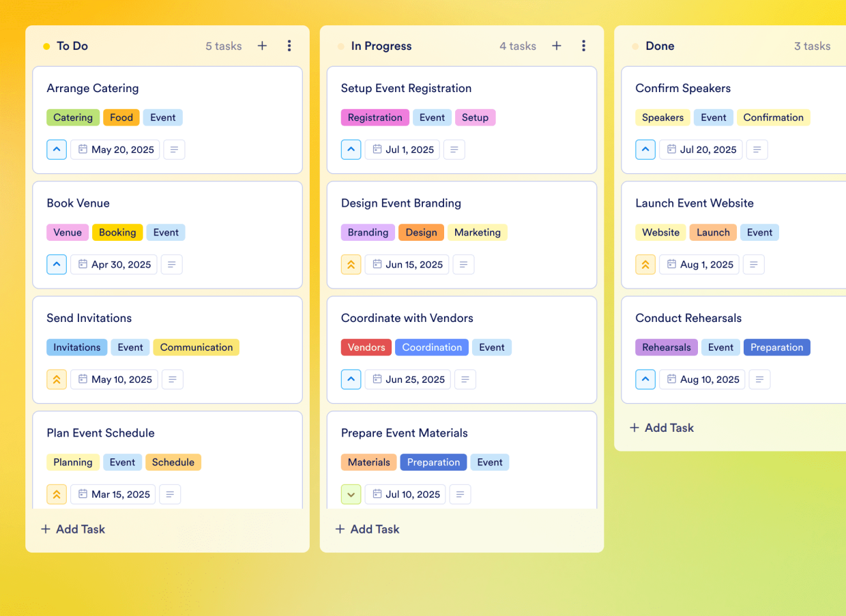Screen dimensions: 846x616
Task: Open description icon on Arrange Catering card
Action: click(175, 150)
